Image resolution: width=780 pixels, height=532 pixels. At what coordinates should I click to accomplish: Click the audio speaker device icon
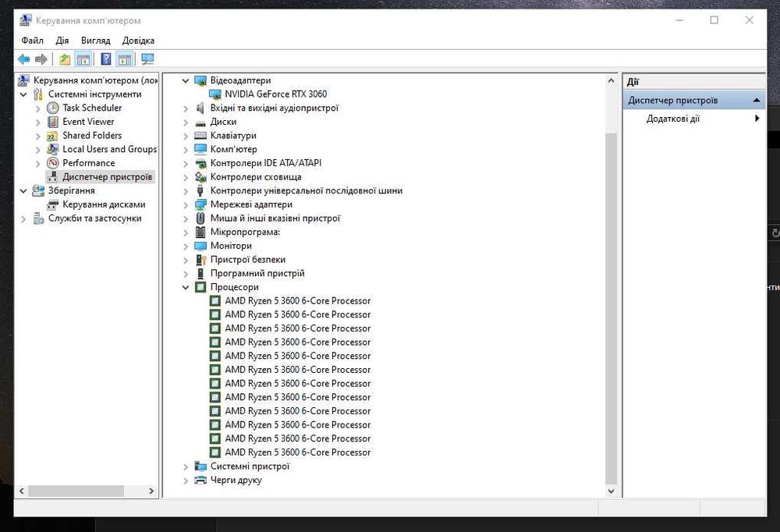pyautogui.click(x=200, y=108)
